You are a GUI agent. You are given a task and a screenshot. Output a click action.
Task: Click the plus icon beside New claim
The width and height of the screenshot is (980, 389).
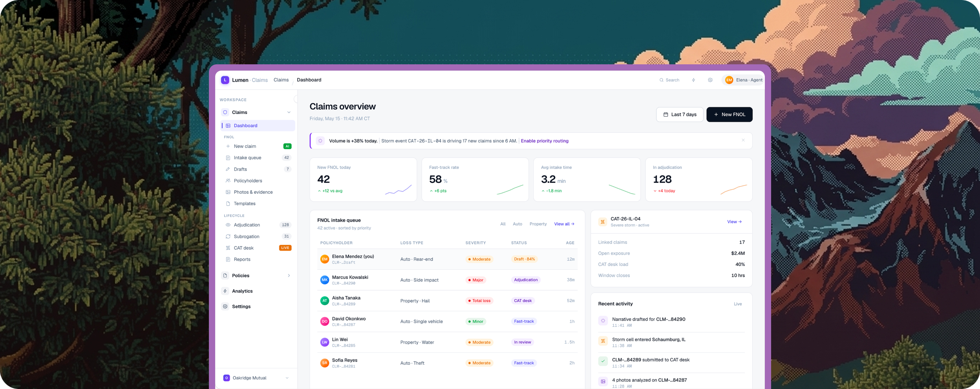(228, 146)
